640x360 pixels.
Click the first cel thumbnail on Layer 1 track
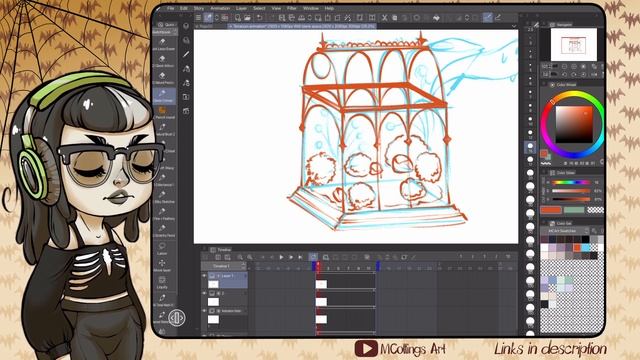click(321, 284)
